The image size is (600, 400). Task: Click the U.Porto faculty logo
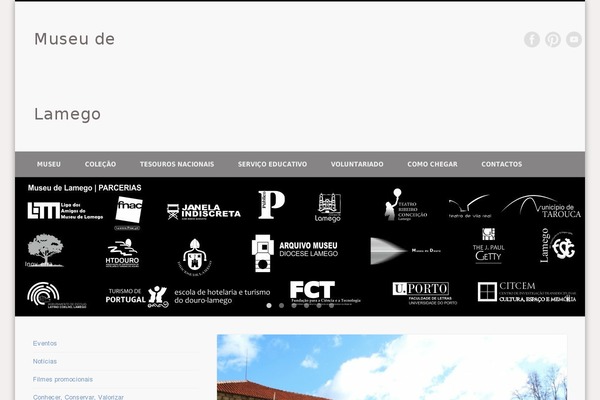tap(425, 294)
